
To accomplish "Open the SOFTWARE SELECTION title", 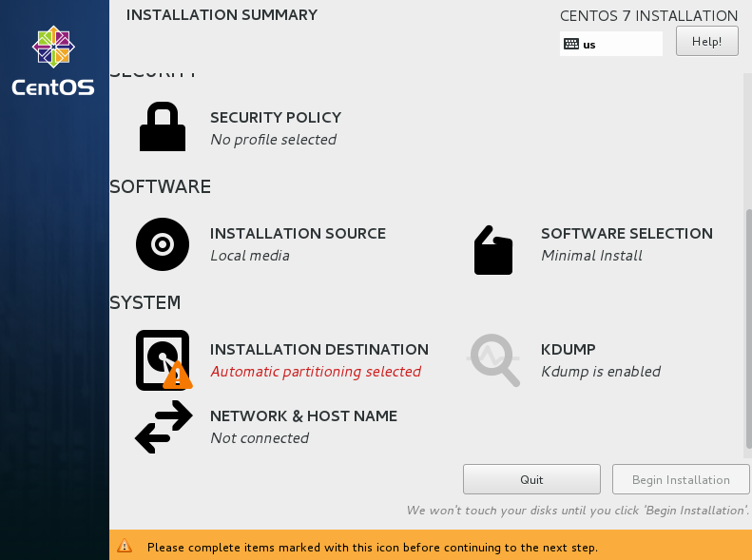I will coord(627,234).
